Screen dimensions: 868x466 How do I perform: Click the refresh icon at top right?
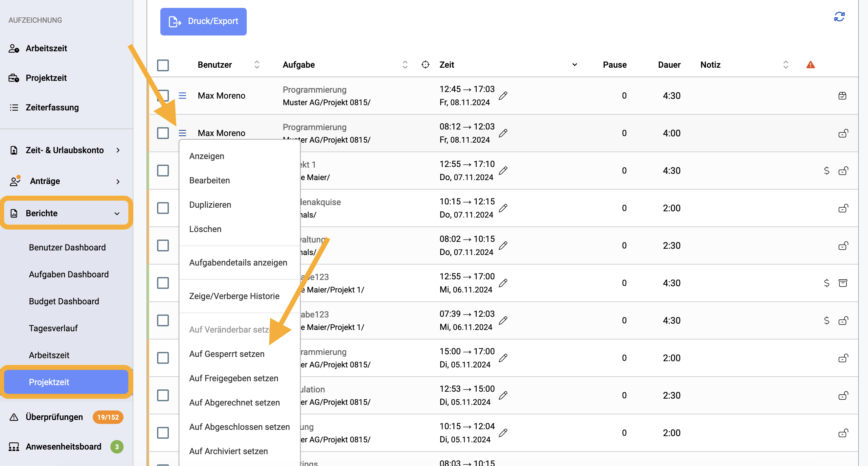tap(839, 16)
